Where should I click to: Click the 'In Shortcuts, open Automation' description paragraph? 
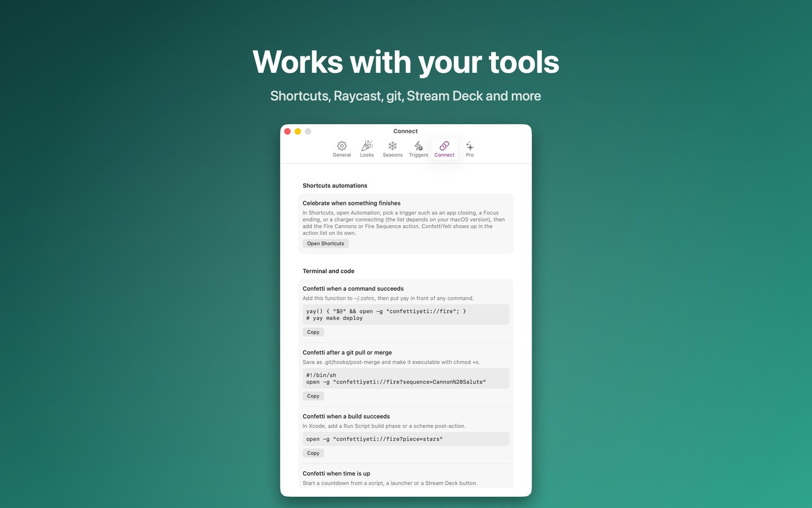(x=404, y=223)
